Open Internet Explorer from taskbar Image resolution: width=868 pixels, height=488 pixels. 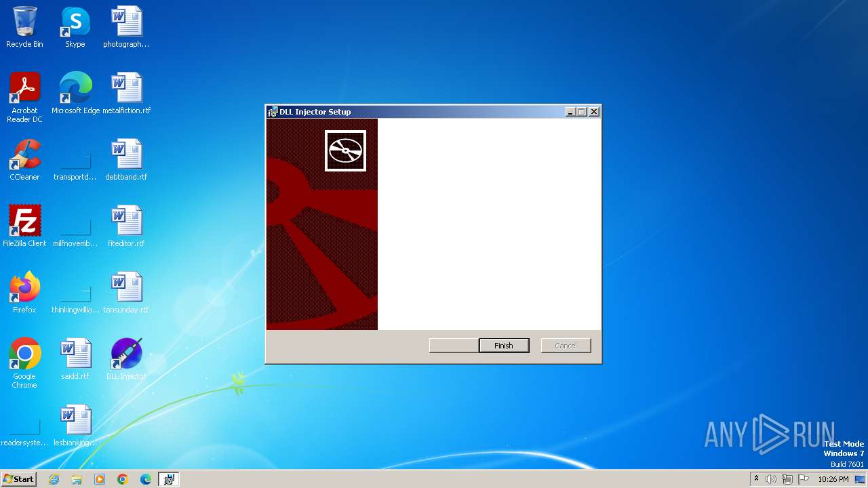point(54,479)
